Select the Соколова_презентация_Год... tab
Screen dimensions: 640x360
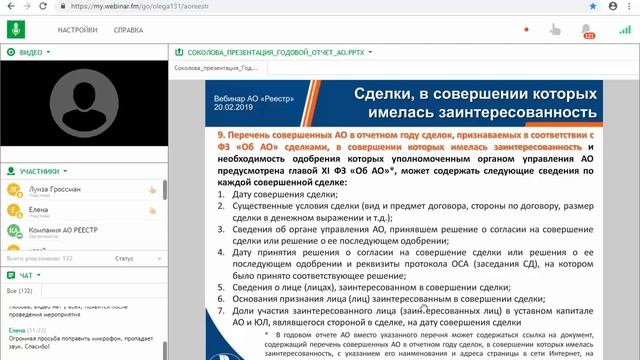tap(216, 68)
